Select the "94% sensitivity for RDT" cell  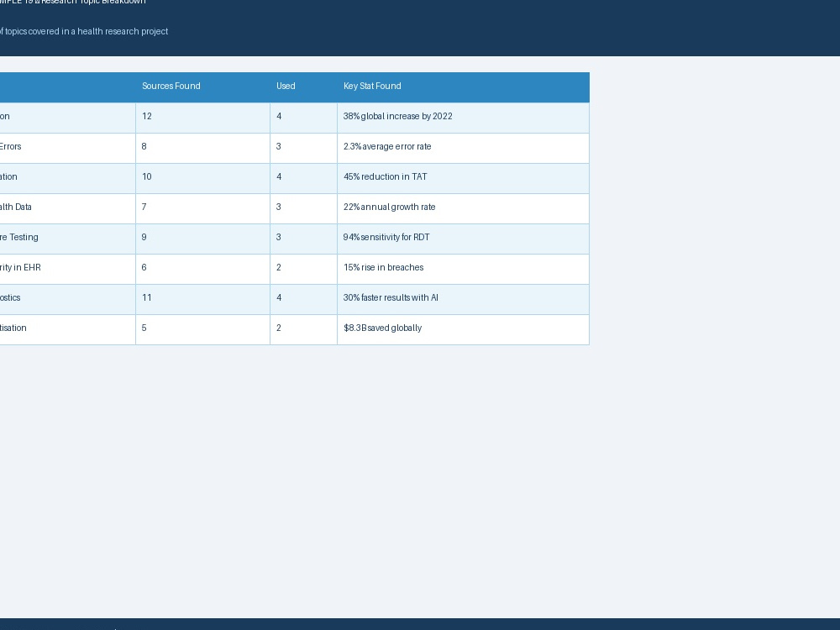[x=464, y=238]
